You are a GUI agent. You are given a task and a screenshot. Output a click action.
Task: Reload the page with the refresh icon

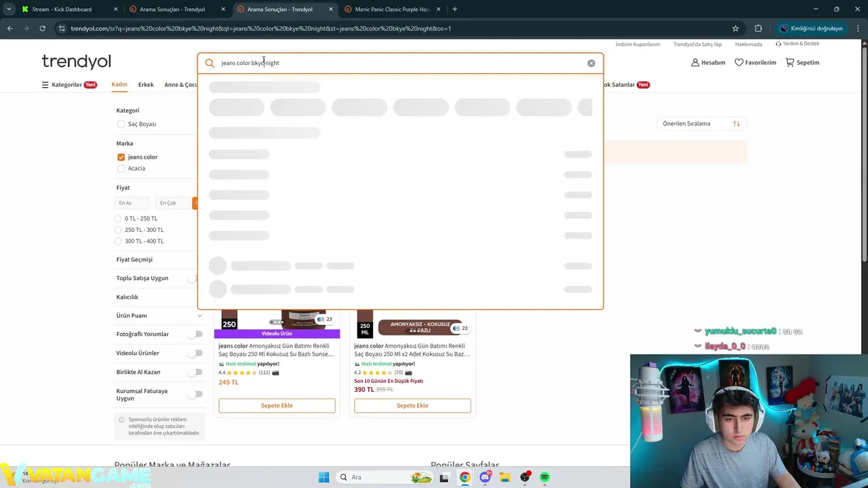click(x=42, y=28)
